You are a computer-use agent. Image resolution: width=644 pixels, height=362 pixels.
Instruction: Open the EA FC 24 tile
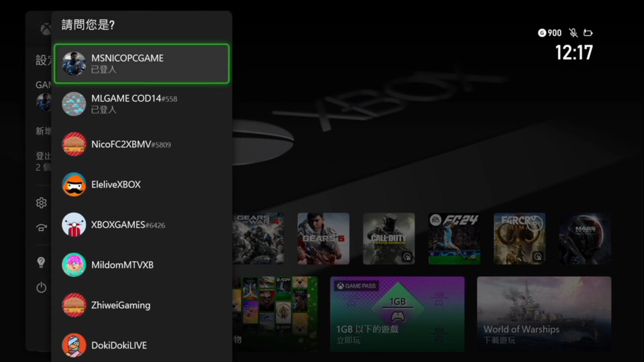(x=454, y=239)
